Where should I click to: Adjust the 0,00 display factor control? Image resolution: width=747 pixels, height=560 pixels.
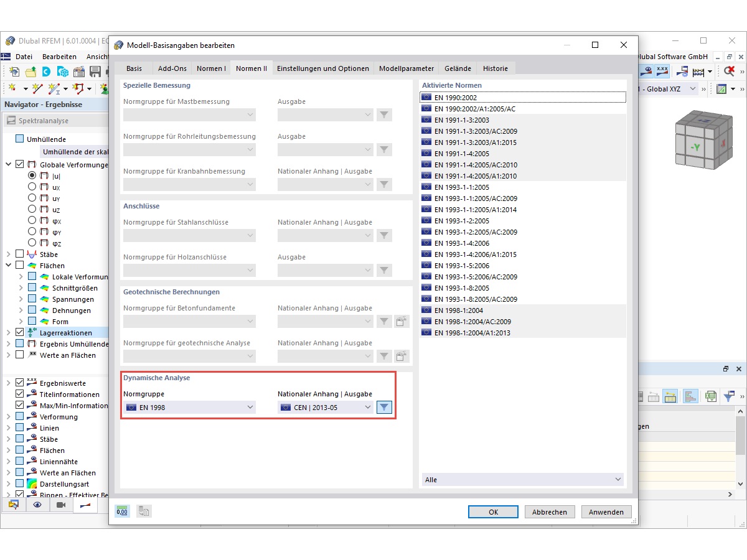(x=123, y=511)
